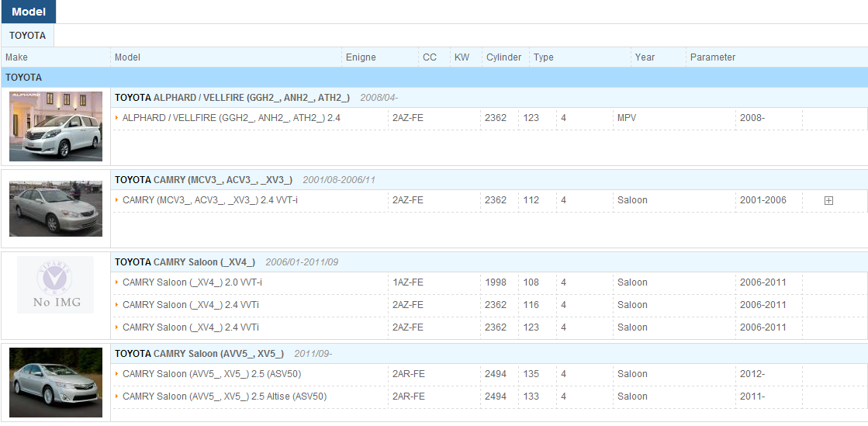This screenshot has width=868, height=426.
Task: Click the 112 KW value
Action: 531,200
